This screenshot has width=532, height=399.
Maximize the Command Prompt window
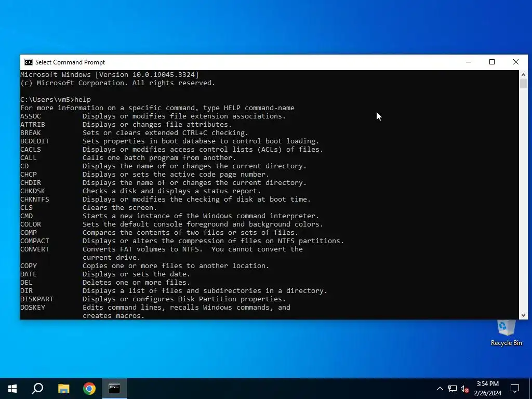pyautogui.click(x=492, y=62)
